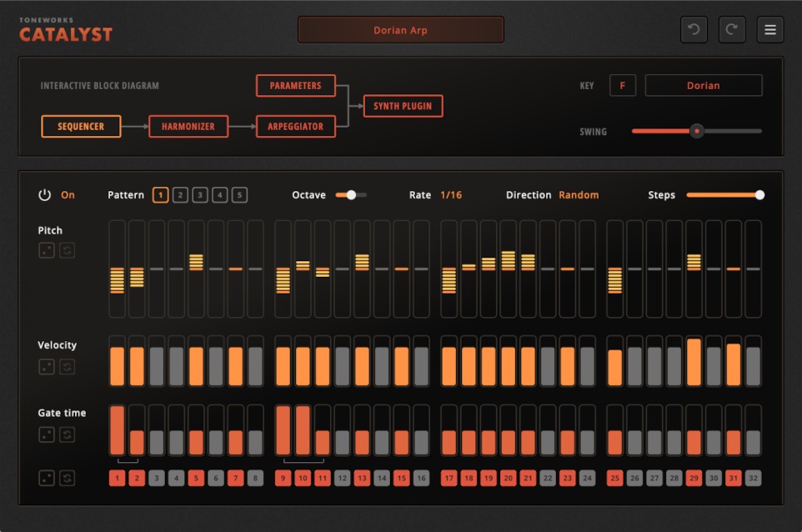Click the pitch bar of step 1
Screen dimensions: 802x532
[117, 269]
